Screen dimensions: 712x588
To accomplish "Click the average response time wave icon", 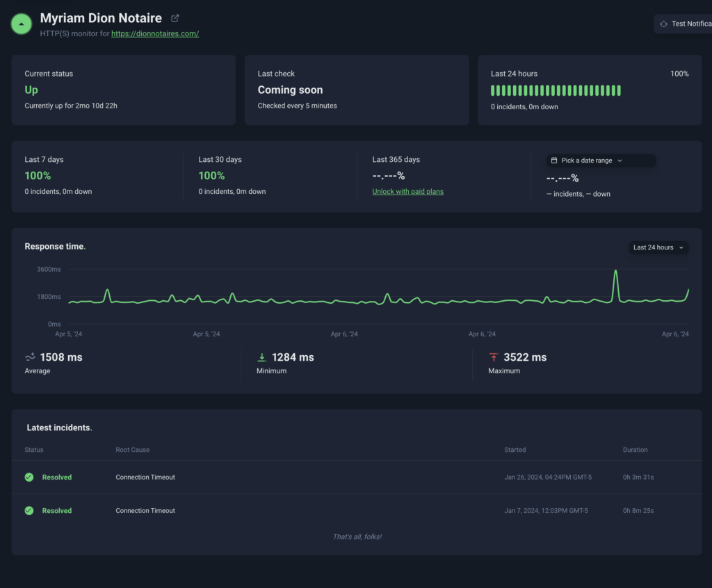I will click(30, 357).
